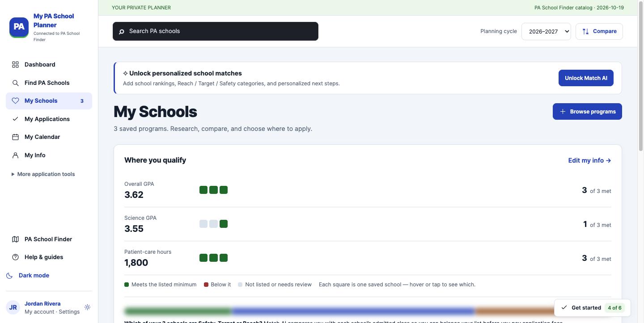Follow the Edit my info link
644x323 pixels.
pos(589,160)
